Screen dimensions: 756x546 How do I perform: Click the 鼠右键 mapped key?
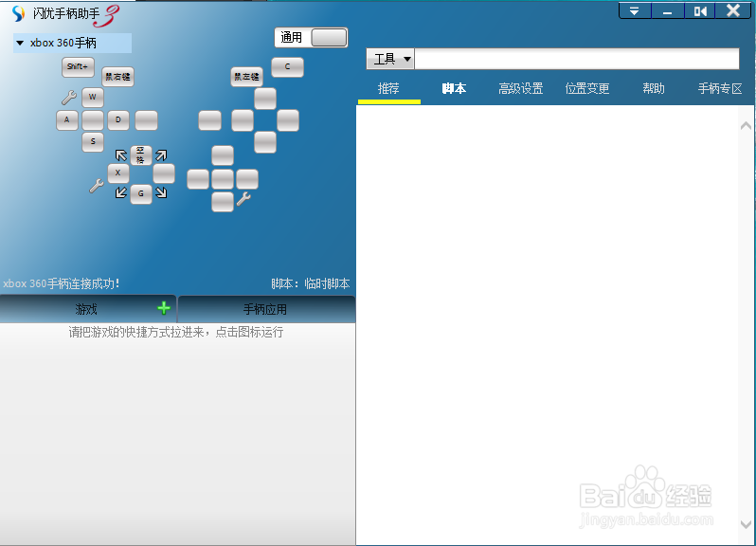117,77
